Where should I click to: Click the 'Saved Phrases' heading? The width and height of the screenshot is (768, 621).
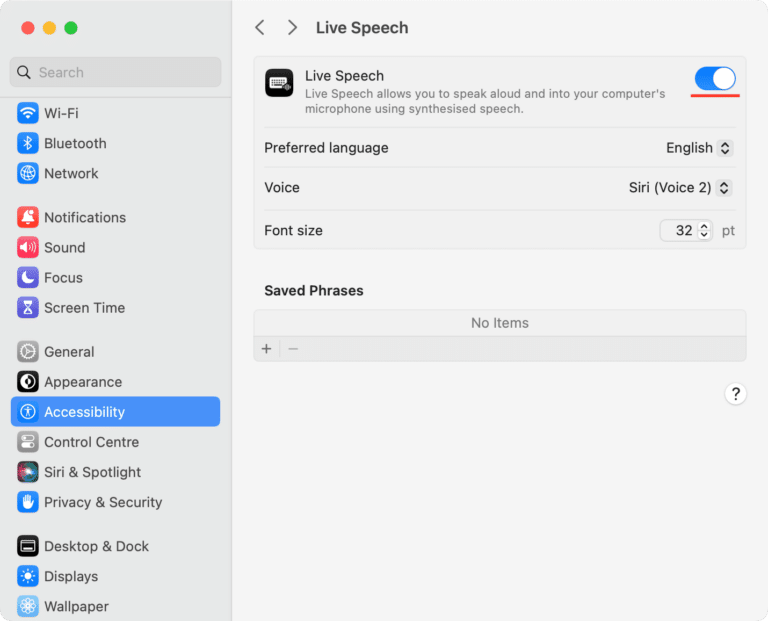tap(314, 290)
